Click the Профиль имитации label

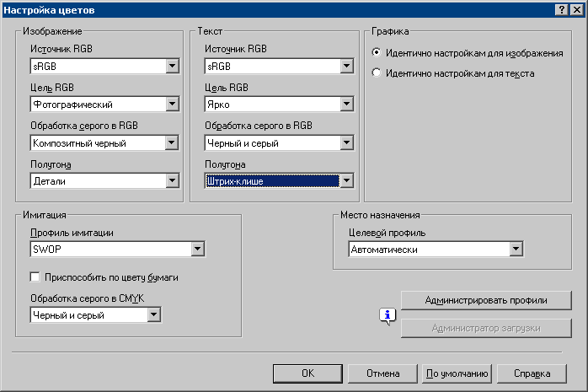click(72, 233)
